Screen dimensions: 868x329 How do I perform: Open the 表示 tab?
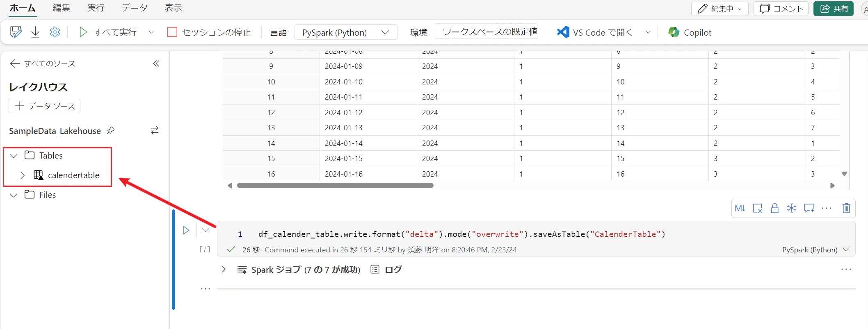pyautogui.click(x=174, y=8)
